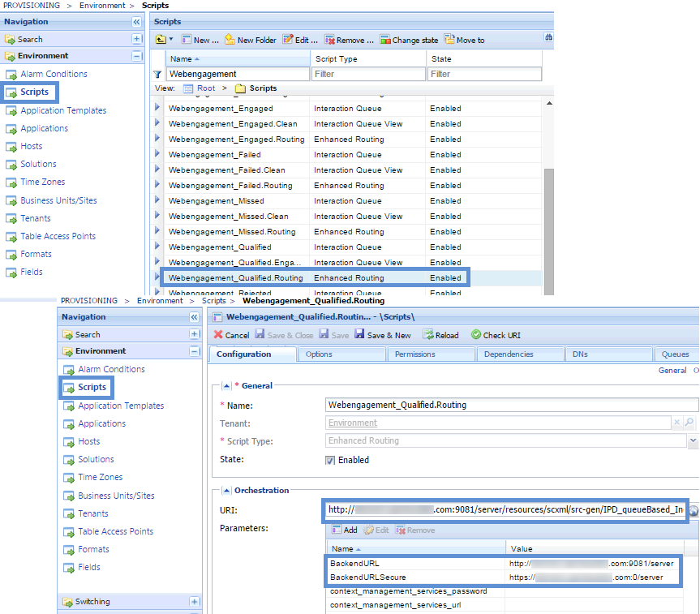Click Add above the Parameters table
Image resolution: width=700 pixels, height=614 pixels.
click(x=345, y=530)
